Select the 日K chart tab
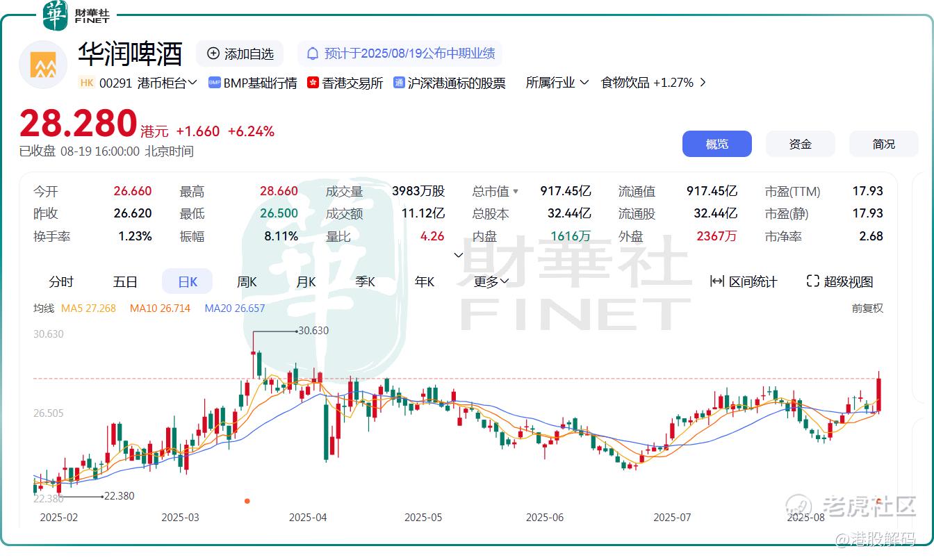 click(188, 281)
